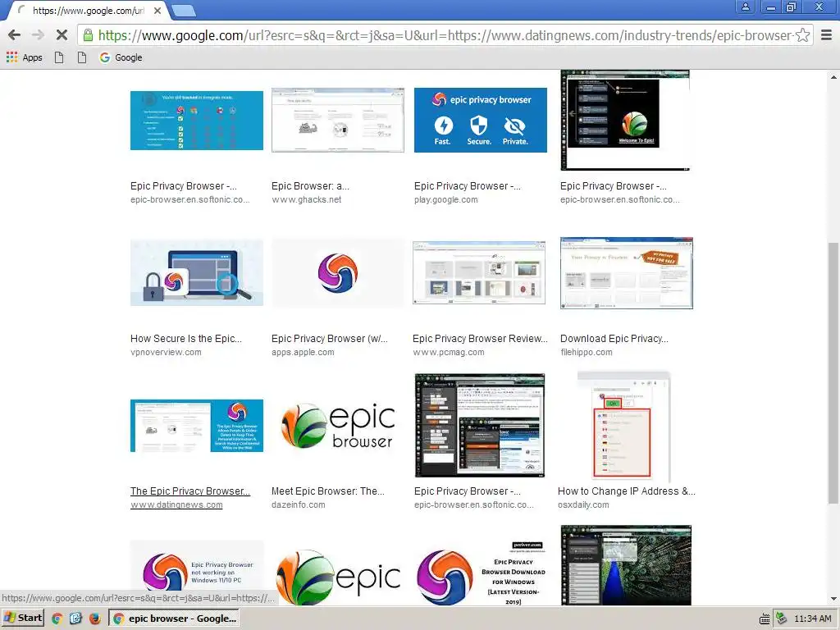Close the loading google.com tab

[157, 10]
